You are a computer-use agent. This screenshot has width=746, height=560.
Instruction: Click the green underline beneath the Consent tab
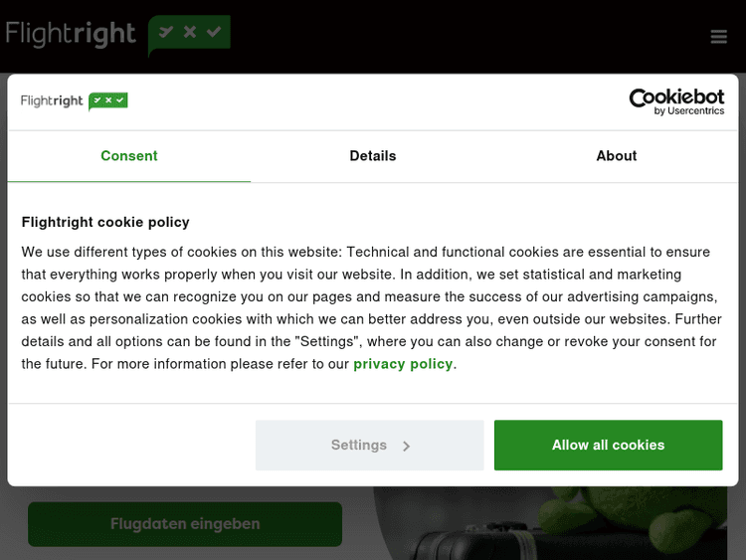129,182
